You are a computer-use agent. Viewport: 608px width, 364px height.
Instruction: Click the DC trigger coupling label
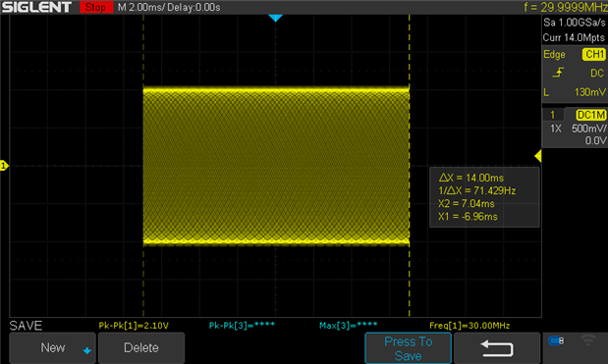tap(597, 73)
